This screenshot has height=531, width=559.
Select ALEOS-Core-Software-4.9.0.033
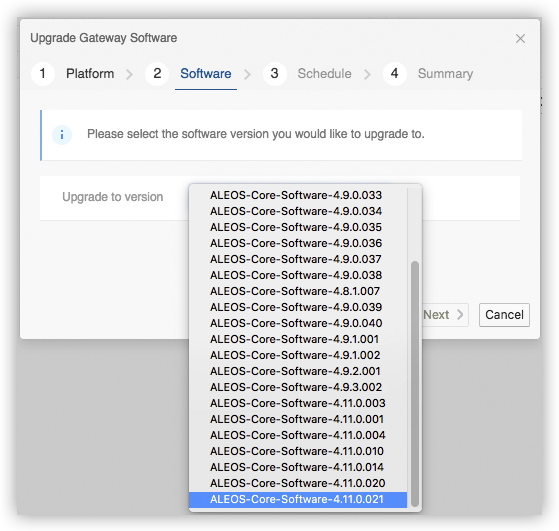pos(298,195)
